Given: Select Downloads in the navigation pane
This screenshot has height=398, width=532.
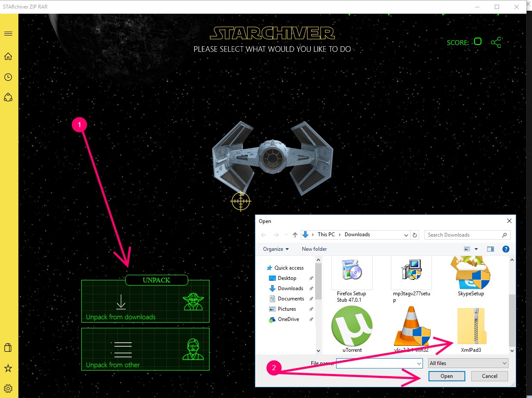Looking at the screenshot, I should coord(287,288).
